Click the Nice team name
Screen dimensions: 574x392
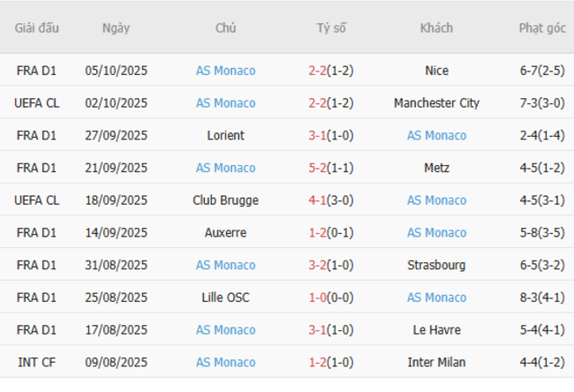[436, 71]
